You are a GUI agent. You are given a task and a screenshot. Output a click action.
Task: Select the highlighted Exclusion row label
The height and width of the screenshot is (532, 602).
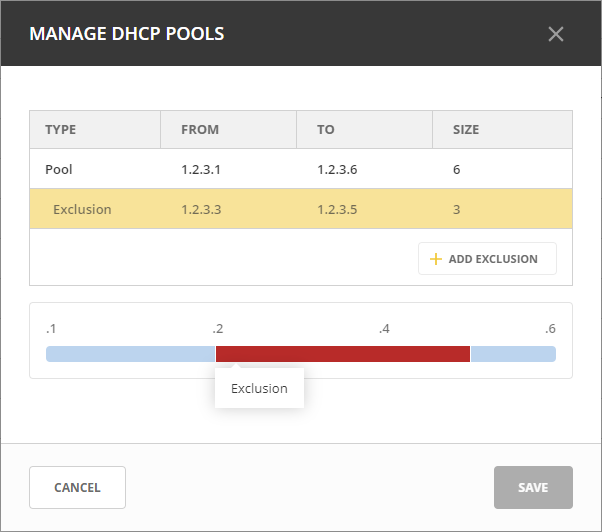click(82, 210)
